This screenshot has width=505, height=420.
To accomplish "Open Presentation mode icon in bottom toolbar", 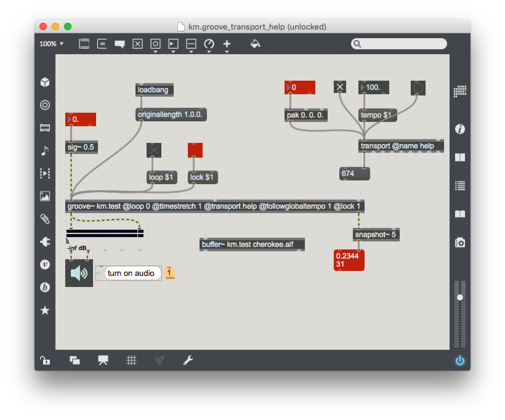I will coord(103,360).
